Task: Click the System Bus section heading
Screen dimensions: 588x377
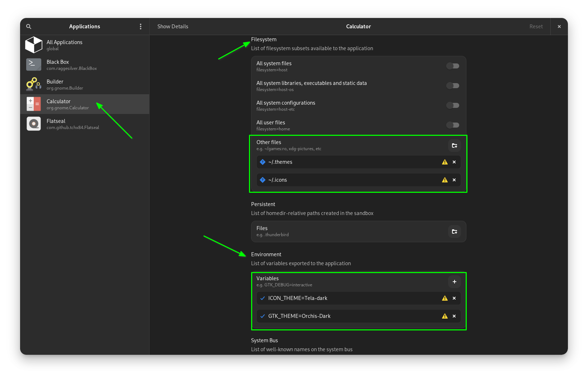Action: click(264, 340)
